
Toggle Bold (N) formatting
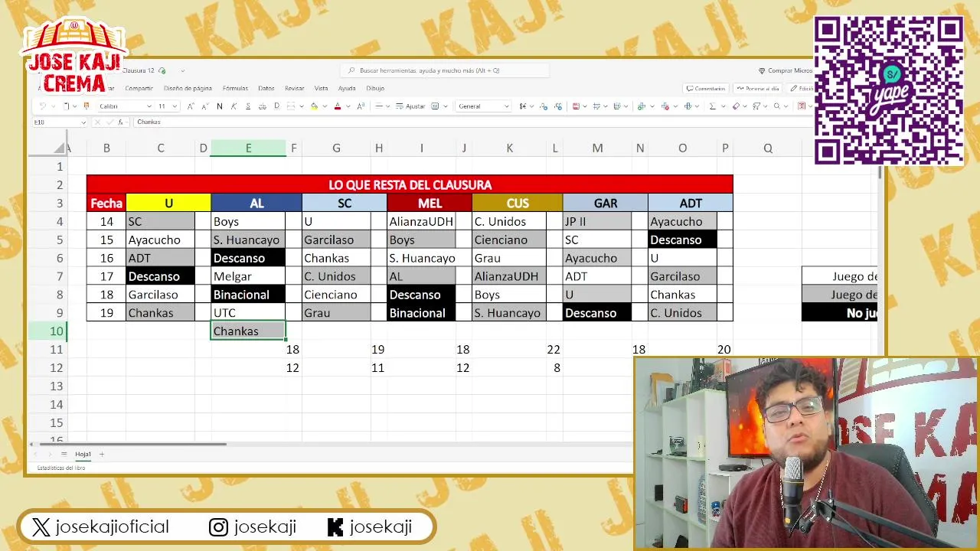[220, 106]
